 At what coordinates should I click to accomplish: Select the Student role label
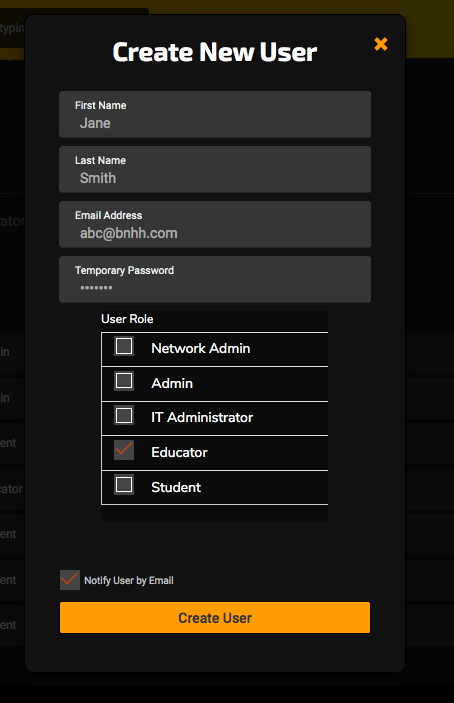coord(176,487)
